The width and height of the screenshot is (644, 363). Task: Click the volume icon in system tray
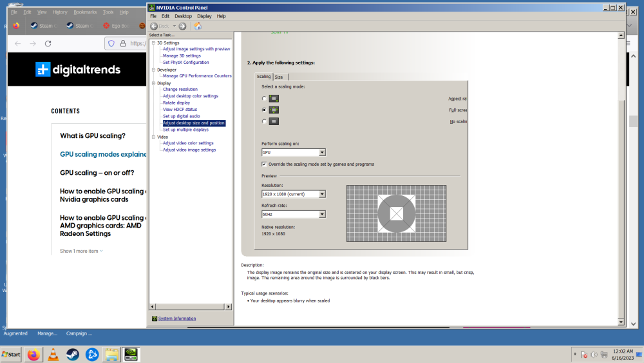coord(593,355)
